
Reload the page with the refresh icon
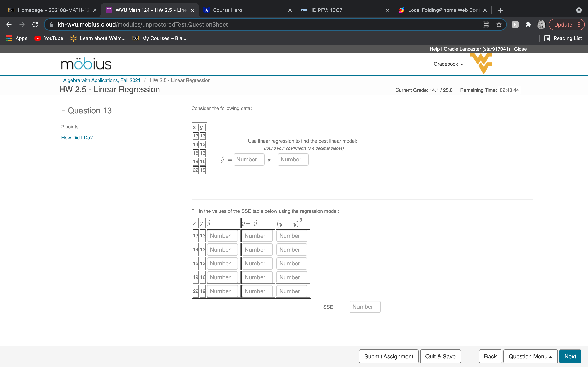[35, 24]
